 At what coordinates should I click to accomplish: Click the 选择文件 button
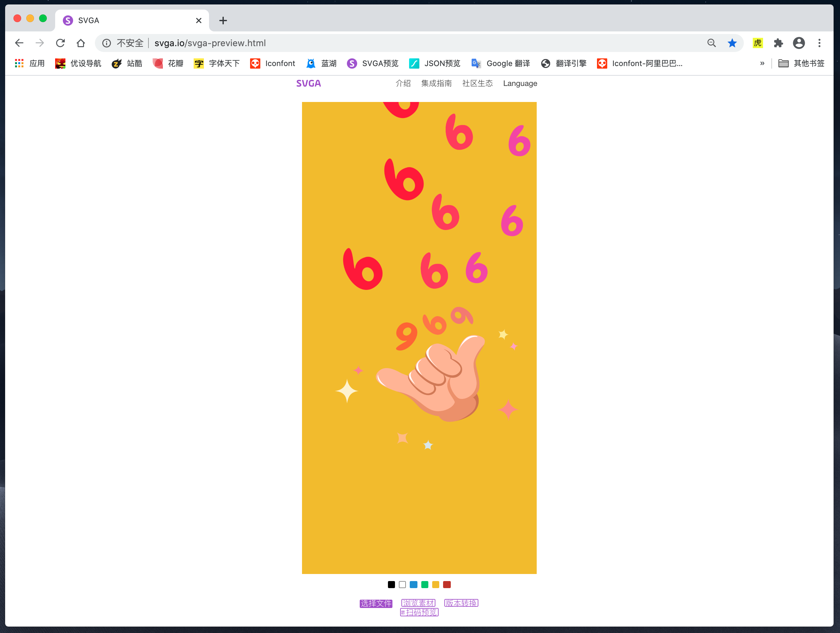click(375, 603)
